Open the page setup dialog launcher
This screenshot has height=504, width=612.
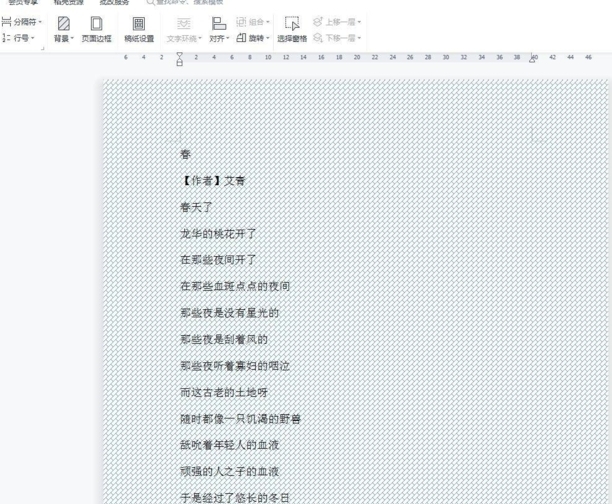click(43, 49)
